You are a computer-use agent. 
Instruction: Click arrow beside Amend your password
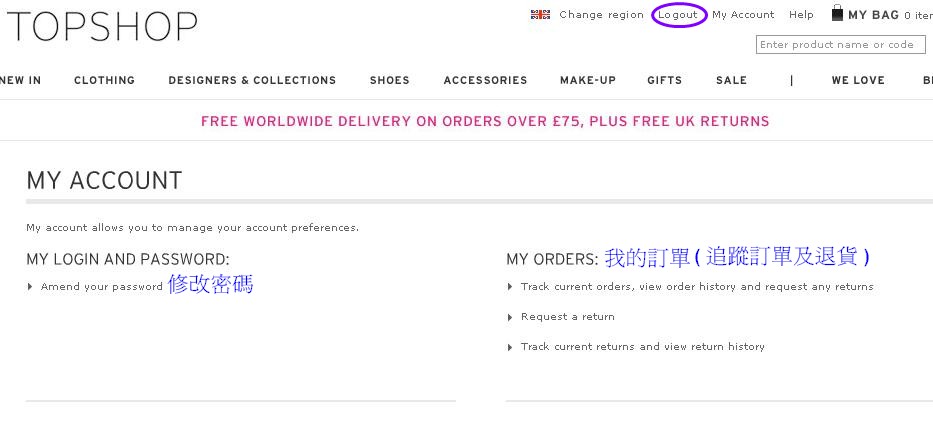(30, 287)
